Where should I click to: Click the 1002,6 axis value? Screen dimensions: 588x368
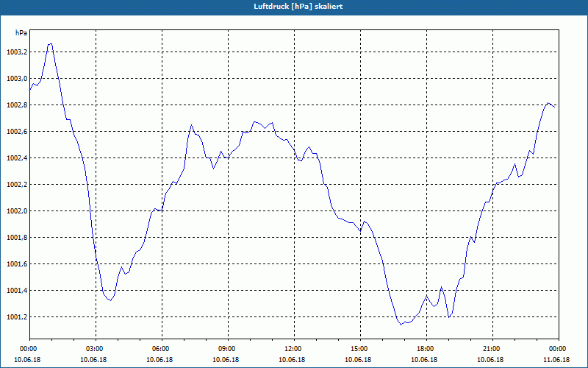click(17, 132)
